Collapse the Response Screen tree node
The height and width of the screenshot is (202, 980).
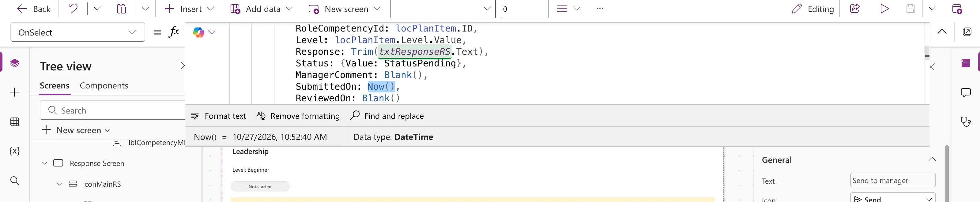click(x=44, y=163)
